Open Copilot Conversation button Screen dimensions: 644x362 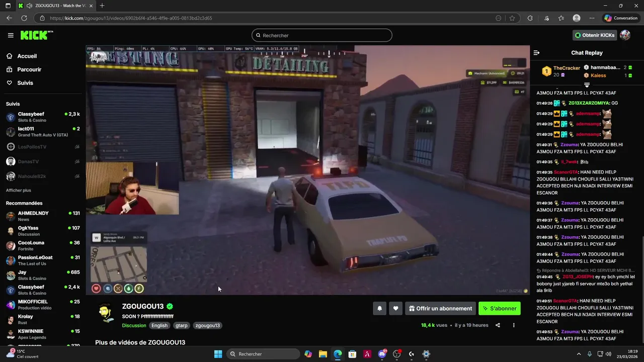coord(621,18)
